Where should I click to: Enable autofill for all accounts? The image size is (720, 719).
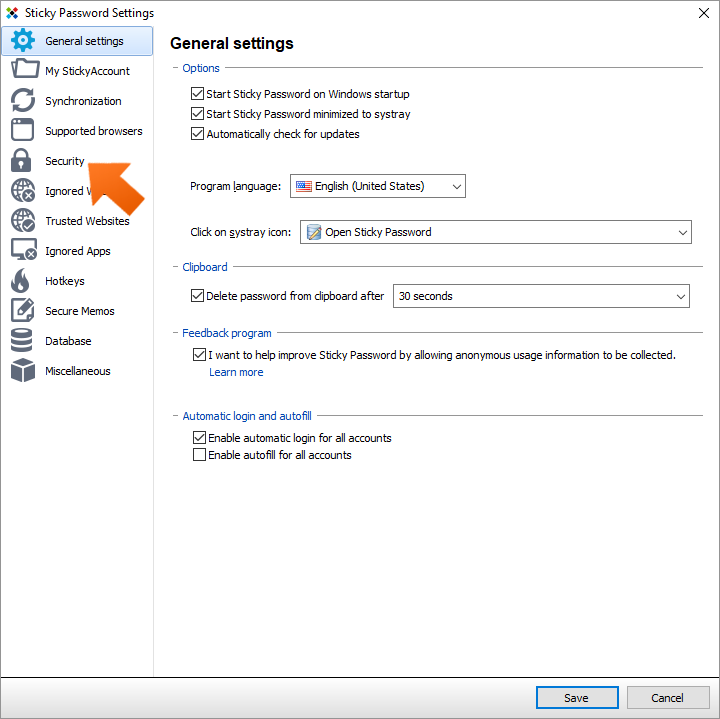coord(199,455)
